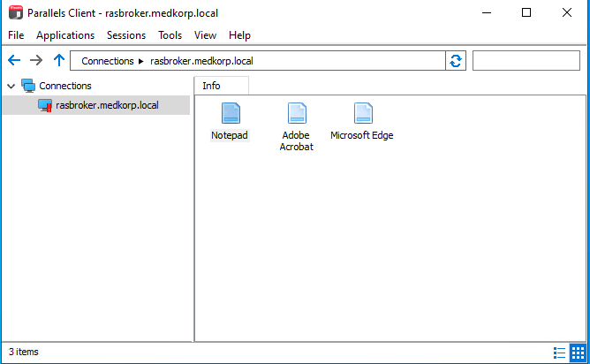The height and width of the screenshot is (364, 590).
Task: Open the Help menu
Action: [239, 35]
